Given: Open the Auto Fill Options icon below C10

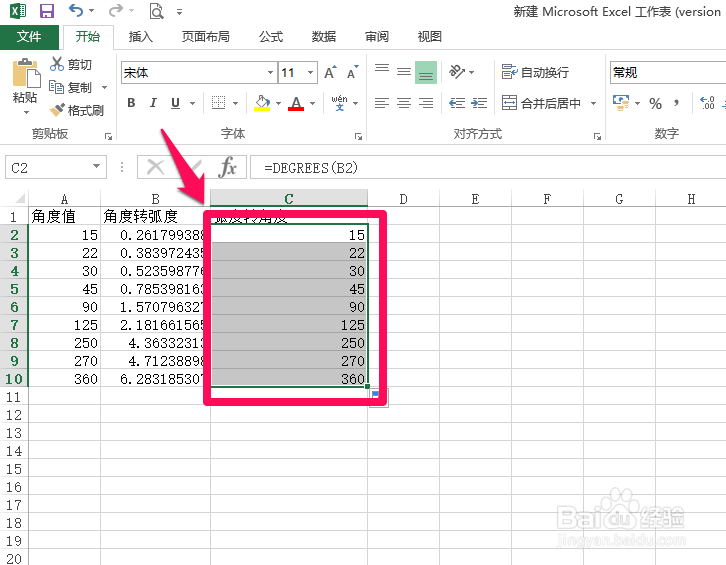Looking at the screenshot, I should [x=378, y=397].
